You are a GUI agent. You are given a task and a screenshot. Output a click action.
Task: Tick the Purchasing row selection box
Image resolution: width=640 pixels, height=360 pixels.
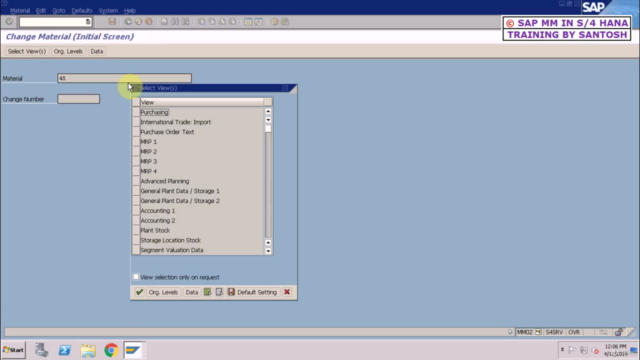pyautogui.click(x=136, y=112)
